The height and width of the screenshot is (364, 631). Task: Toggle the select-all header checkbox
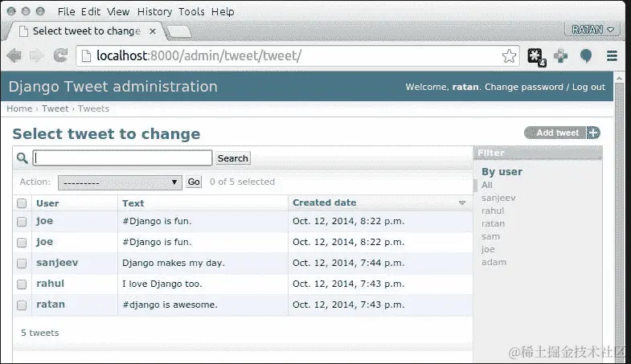[x=22, y=203]
